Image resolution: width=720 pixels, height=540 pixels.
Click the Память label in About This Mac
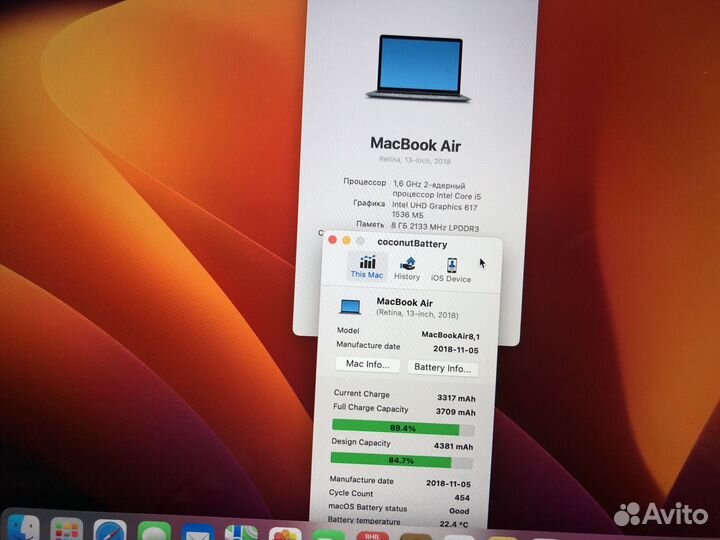pyautogui.click(x=370, y=224)
